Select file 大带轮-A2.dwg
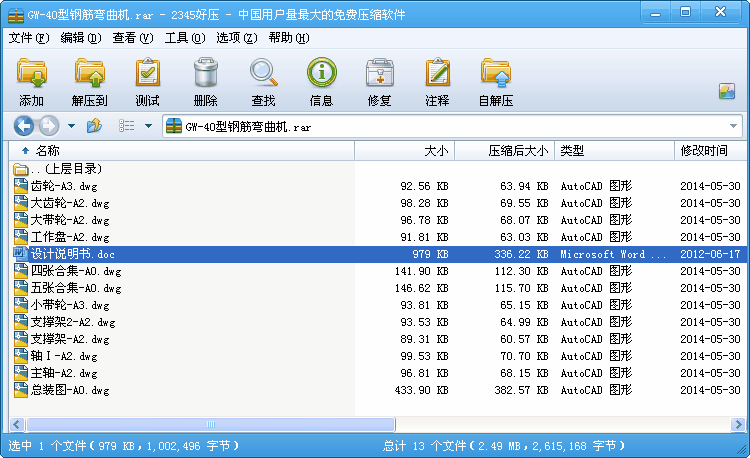The height and width of the screenshot is (458, 750). (x=378, y=220)
